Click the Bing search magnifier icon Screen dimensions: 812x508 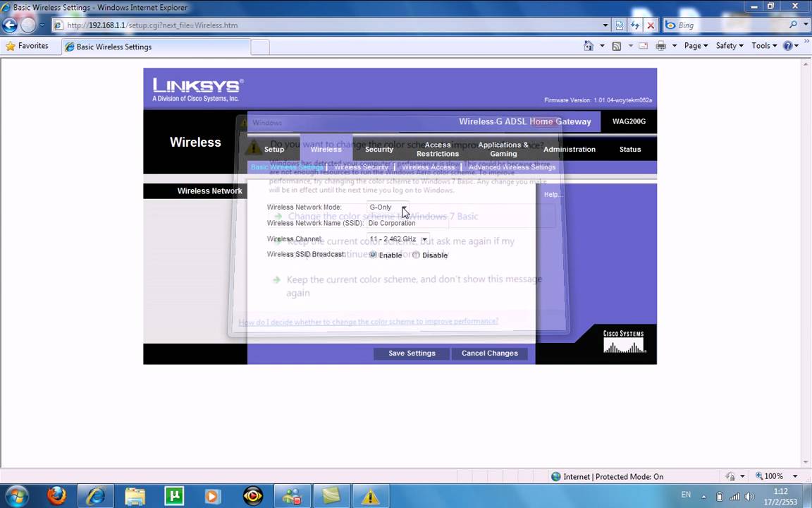tap(793, 25)
